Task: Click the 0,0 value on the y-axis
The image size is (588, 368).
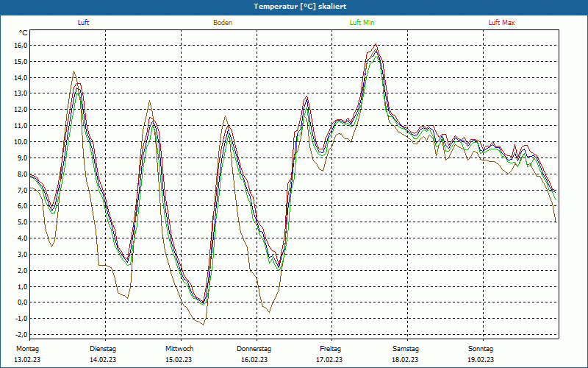Action: click(x=23, y=302)
